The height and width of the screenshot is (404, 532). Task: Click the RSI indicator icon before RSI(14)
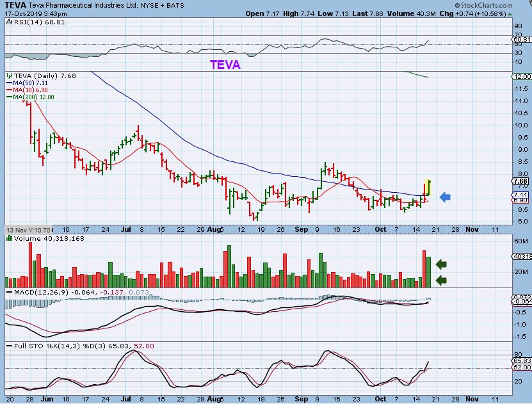point(9,22)
